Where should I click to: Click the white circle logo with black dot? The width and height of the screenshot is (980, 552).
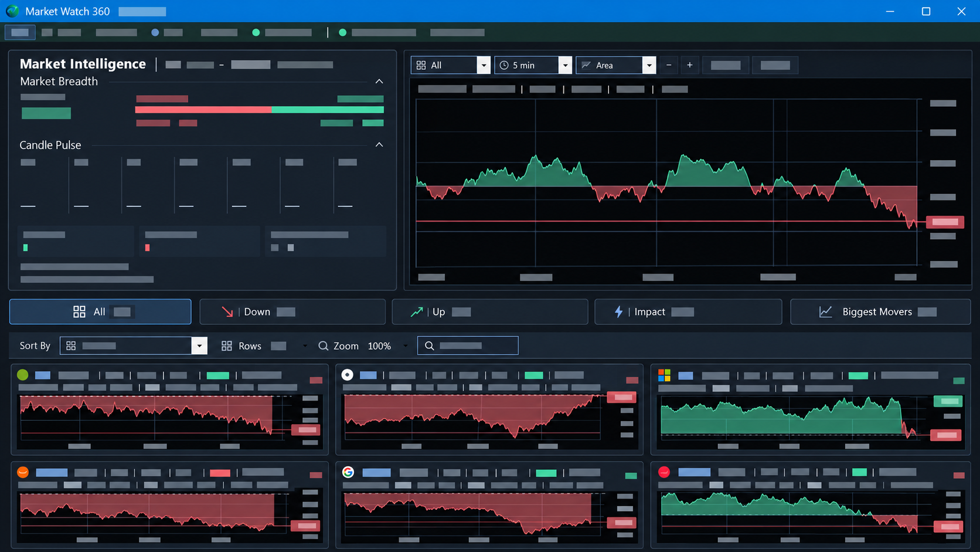point(348,375)
